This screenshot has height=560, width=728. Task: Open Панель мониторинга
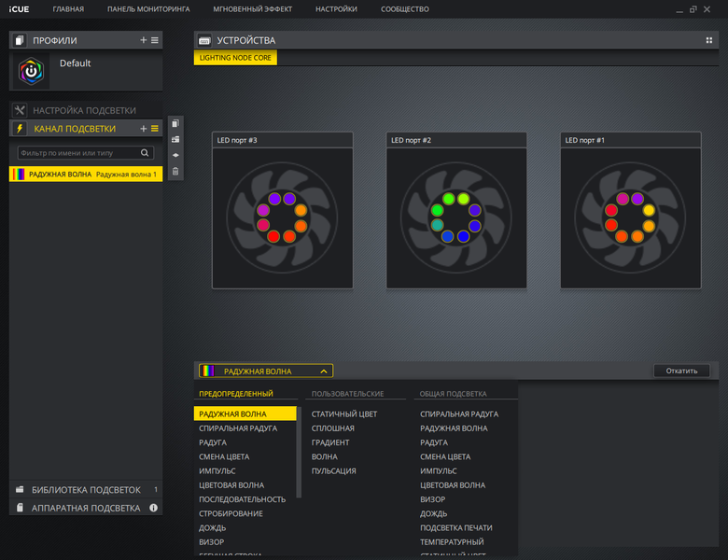(x=148, y=9)
